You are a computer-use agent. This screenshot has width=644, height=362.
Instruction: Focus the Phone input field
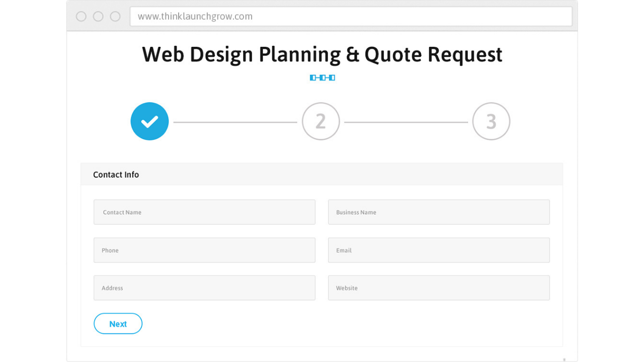click(204, 250)
